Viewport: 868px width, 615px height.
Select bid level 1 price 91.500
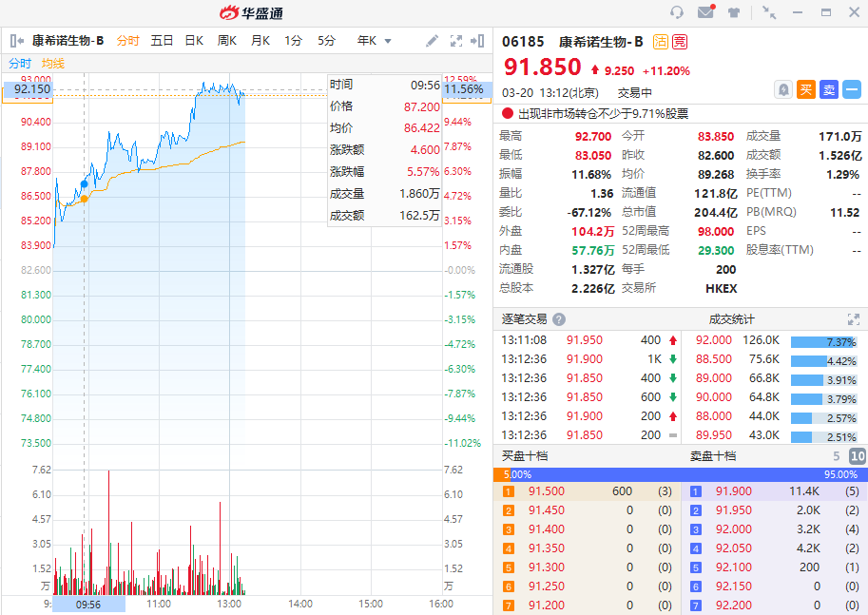547,491
